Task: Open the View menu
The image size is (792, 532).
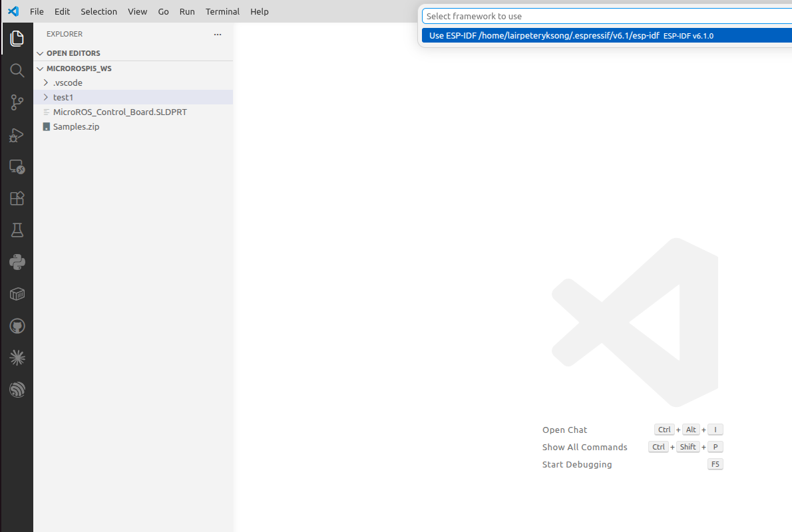Action: tap(137, 11)
